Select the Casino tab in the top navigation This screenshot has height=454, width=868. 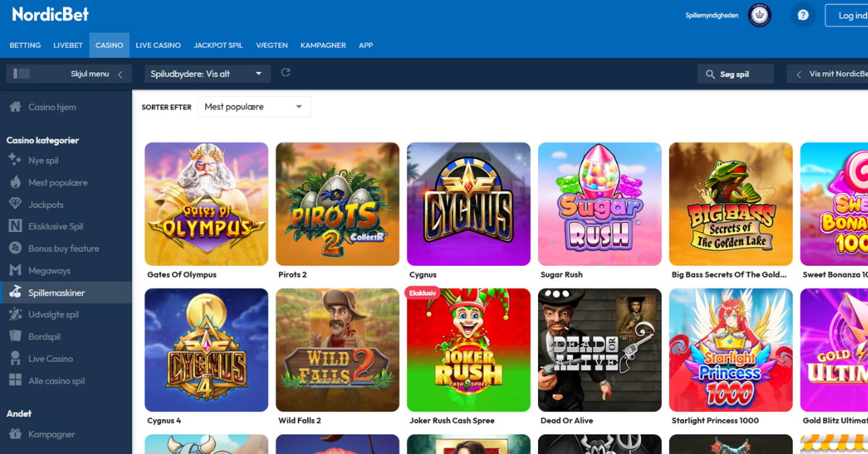[x=109, y=46]
